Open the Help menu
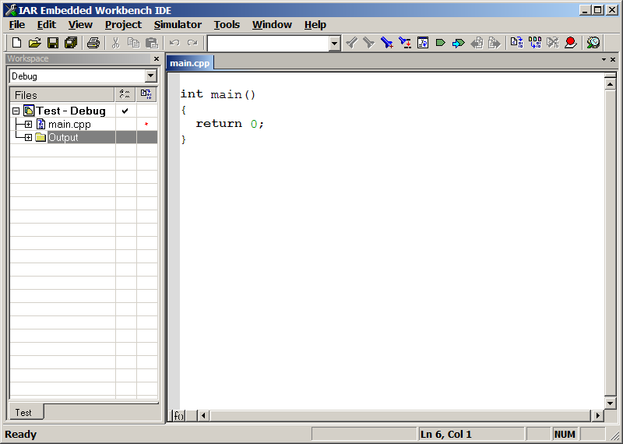Image resolution: width=623 pixels, height=444 pixels. click(315, 25)
